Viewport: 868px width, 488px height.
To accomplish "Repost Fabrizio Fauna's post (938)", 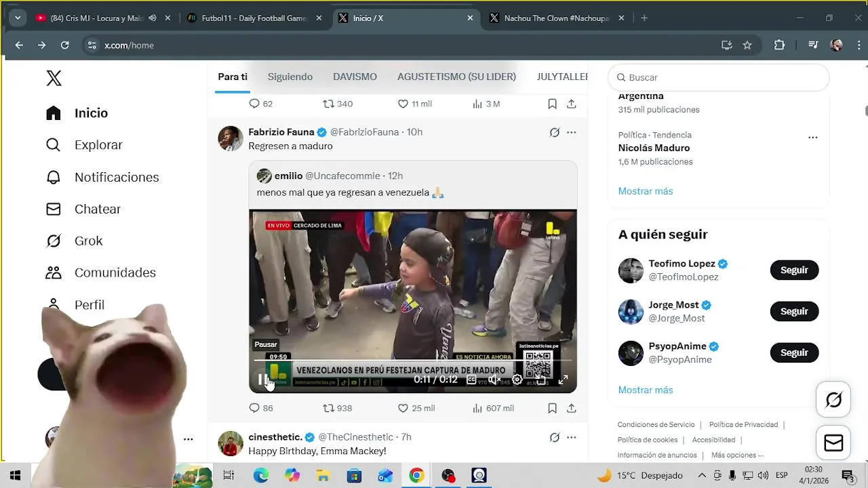I will tap(337, 408).
